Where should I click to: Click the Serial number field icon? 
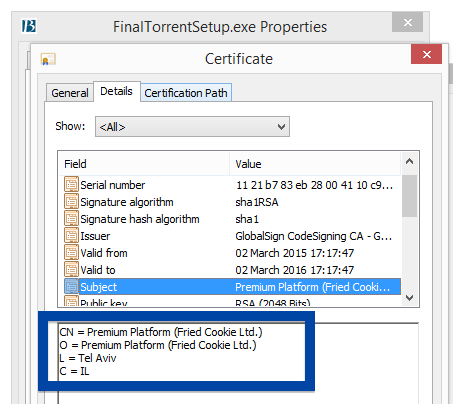click(x=71, y=185)
